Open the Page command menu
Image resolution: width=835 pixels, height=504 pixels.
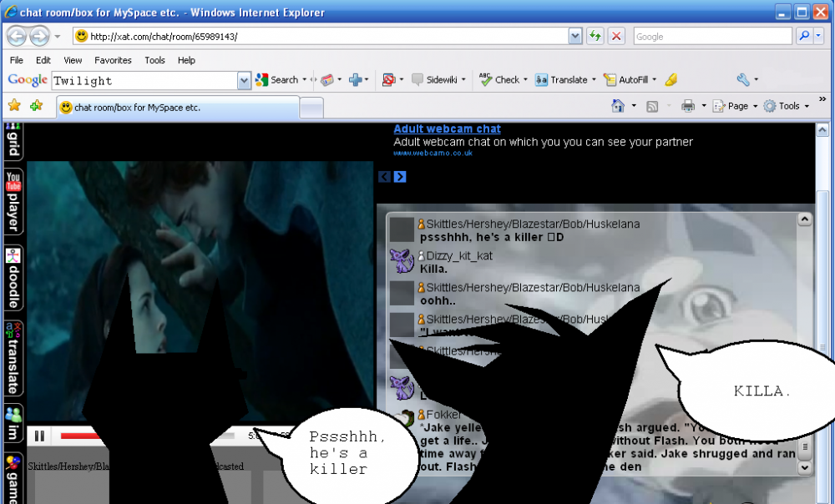735,106
